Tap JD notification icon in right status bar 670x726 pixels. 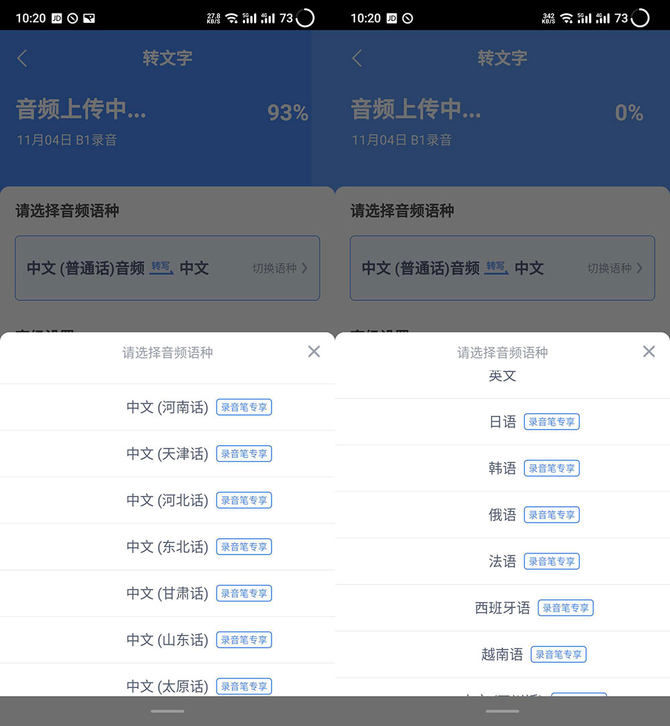392,18
